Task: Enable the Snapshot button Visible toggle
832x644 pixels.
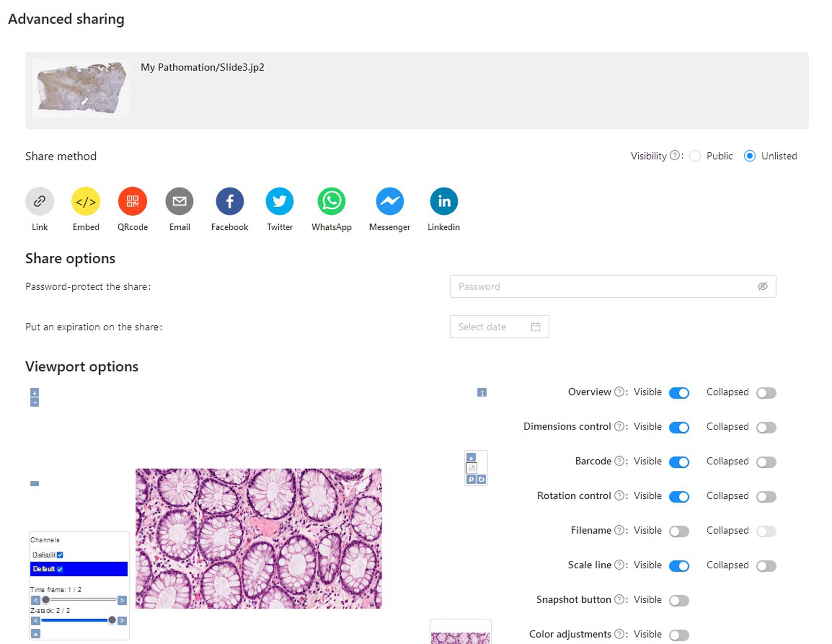Action: tap(679, 601)
